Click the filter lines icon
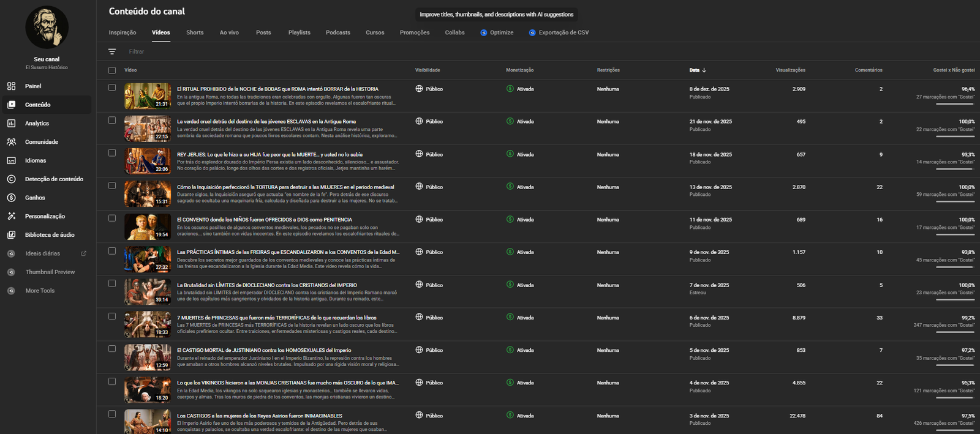This screenshot has height=434, width=980. click(x=112, y=52)
